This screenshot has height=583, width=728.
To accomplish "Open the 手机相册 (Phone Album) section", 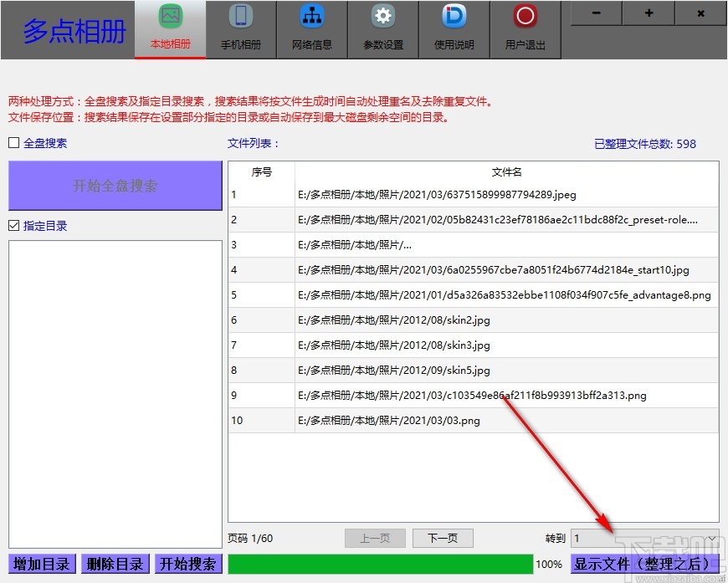I will tap(241, 23).
